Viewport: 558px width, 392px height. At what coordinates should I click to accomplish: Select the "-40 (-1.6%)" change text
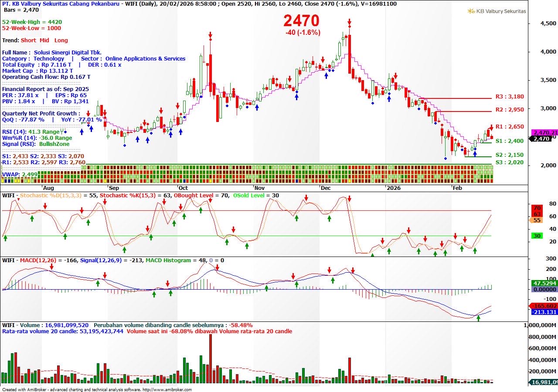tap(303, 32)
